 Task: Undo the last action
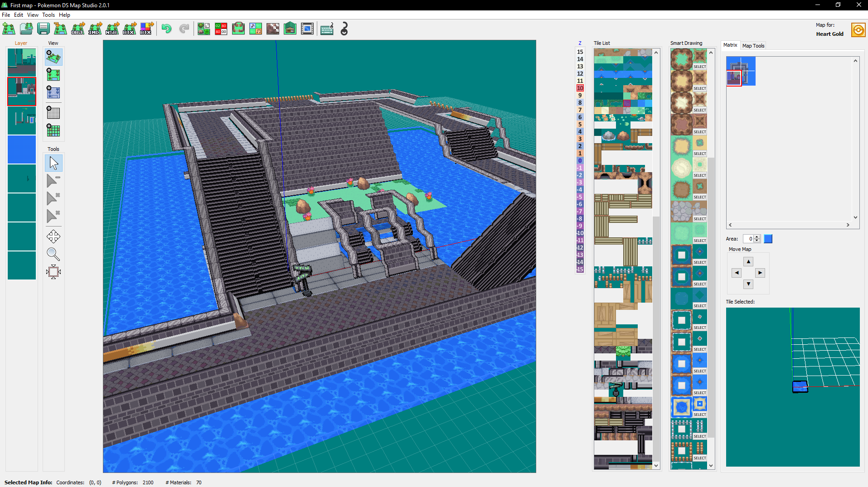click(x=167, y=29)
